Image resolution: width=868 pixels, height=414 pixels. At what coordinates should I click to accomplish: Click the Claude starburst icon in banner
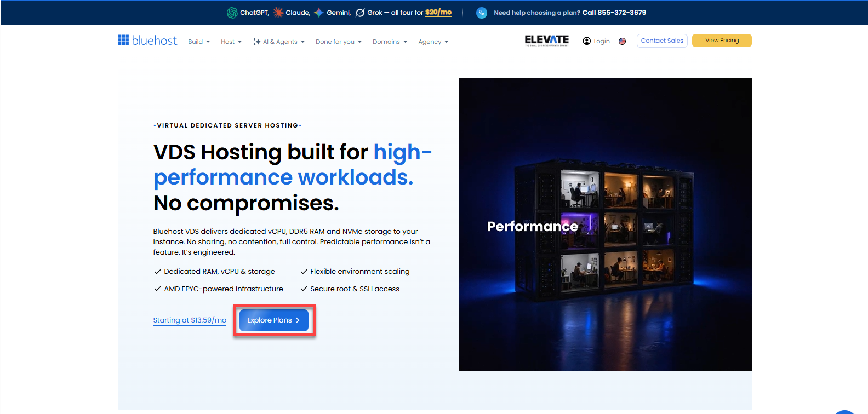278,13
